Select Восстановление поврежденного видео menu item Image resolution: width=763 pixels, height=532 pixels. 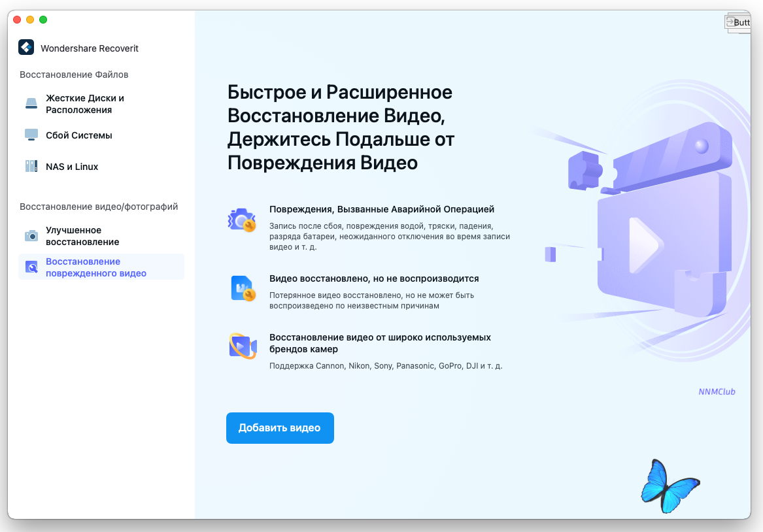coord(101,267)
